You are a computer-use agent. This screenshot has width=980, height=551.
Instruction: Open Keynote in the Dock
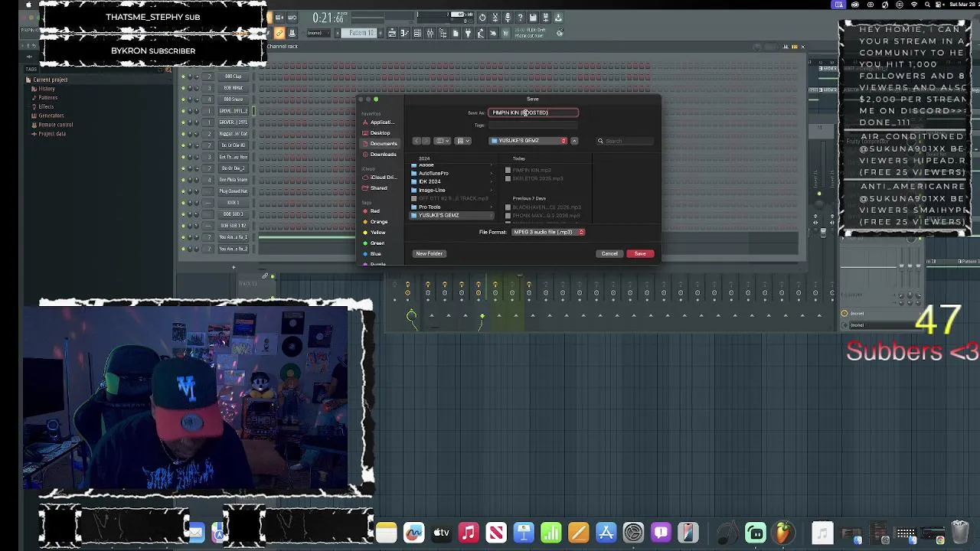click(524, 533)
